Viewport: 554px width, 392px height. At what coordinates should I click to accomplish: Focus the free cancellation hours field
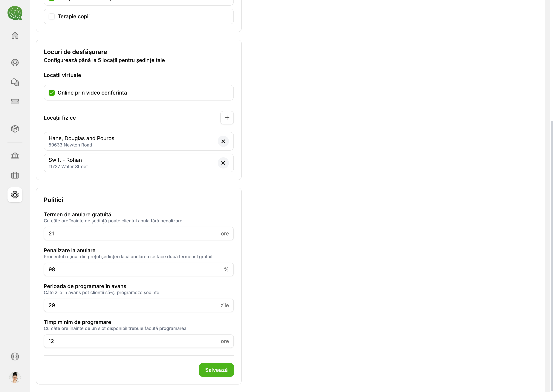(x=133, y=233)
